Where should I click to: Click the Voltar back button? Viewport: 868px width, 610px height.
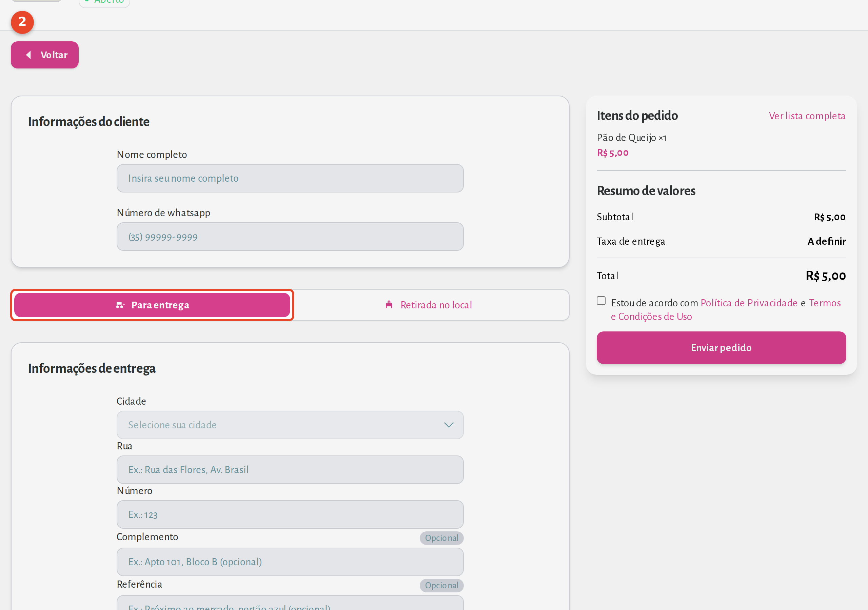click(45, 55)
